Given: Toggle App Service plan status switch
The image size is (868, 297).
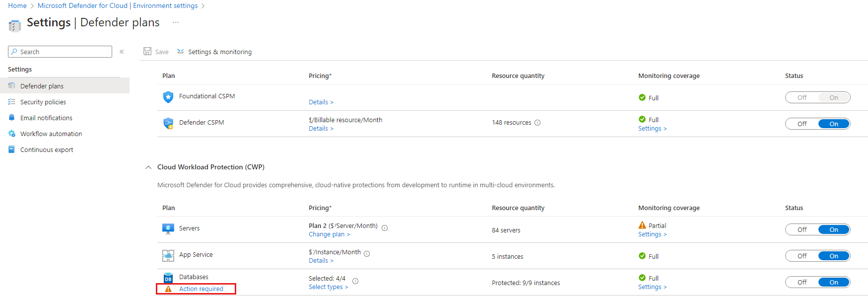Looking at the screenshot, I should coord(817,256).
